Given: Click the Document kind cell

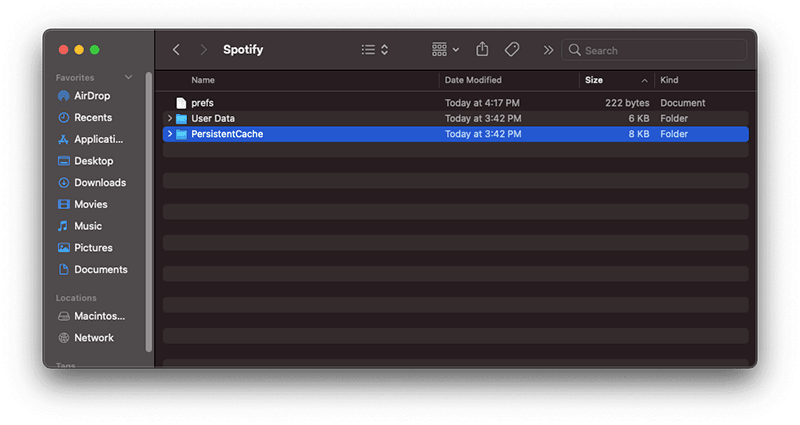Looking at the screenshot, I should pyautogui.click(x=683, y=103).
